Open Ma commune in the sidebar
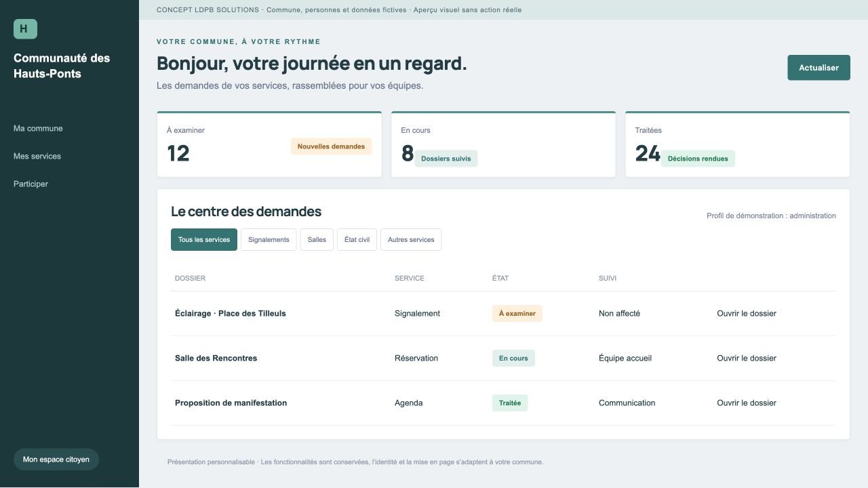Screen dimensions: 868x488 (x=38, y=128)
